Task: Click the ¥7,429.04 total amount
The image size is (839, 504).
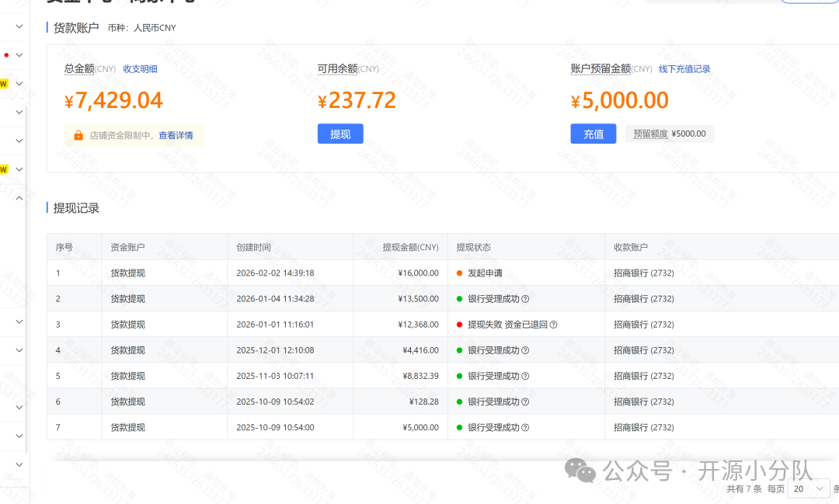Action: click(113, 101)
